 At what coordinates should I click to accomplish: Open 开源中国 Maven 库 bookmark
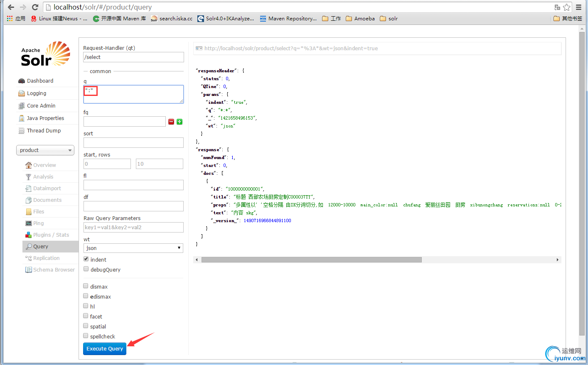[x=119, y=18]
